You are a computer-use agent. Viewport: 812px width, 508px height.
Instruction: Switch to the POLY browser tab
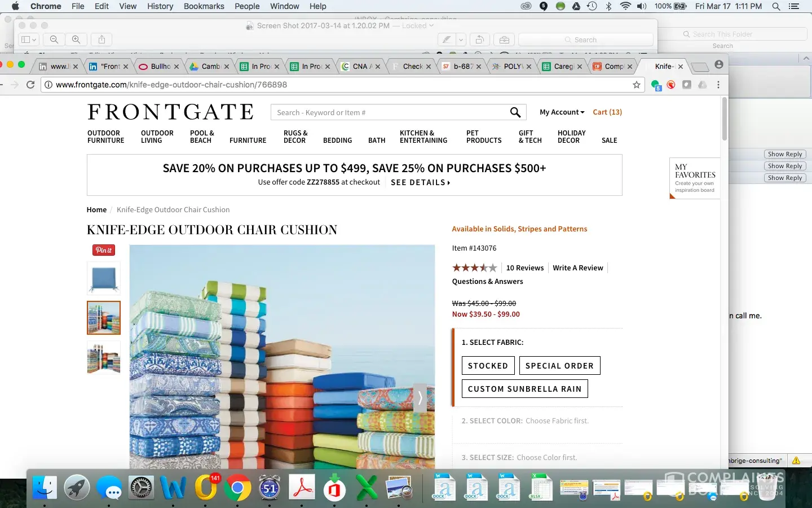(x=512, y=66)
